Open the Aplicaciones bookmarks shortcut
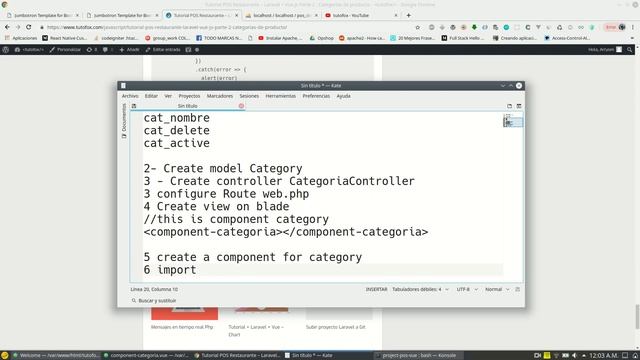 pos(21,38)
